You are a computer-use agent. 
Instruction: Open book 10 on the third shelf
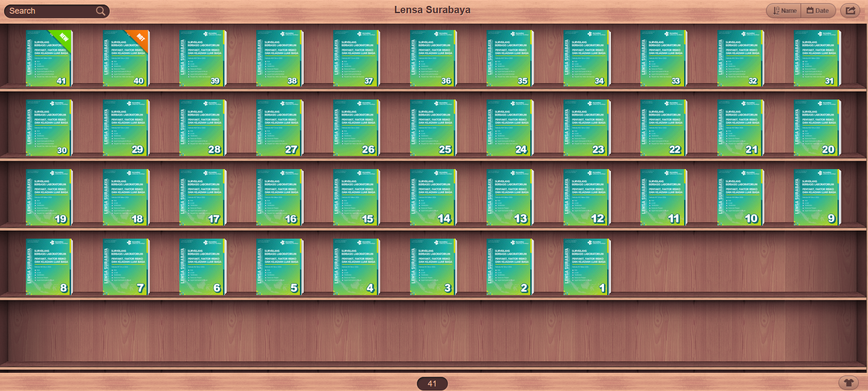pyautogui.click(x=741, y=197)
